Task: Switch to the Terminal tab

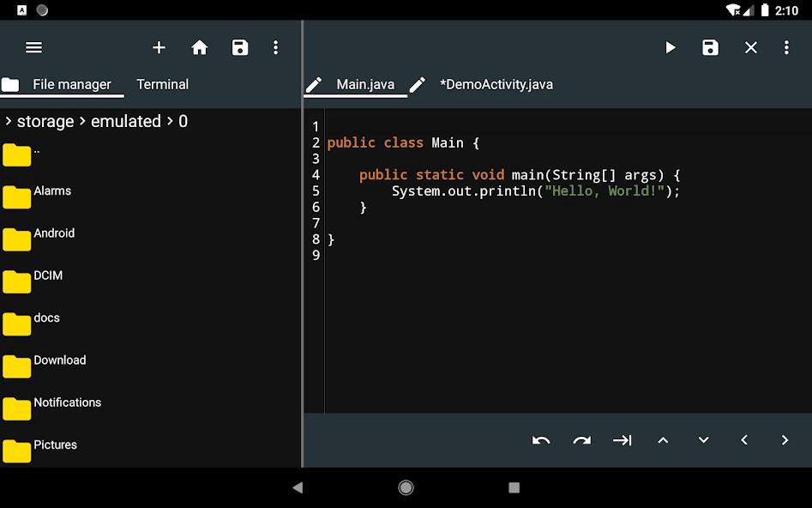Action: [x=162, y=84]
